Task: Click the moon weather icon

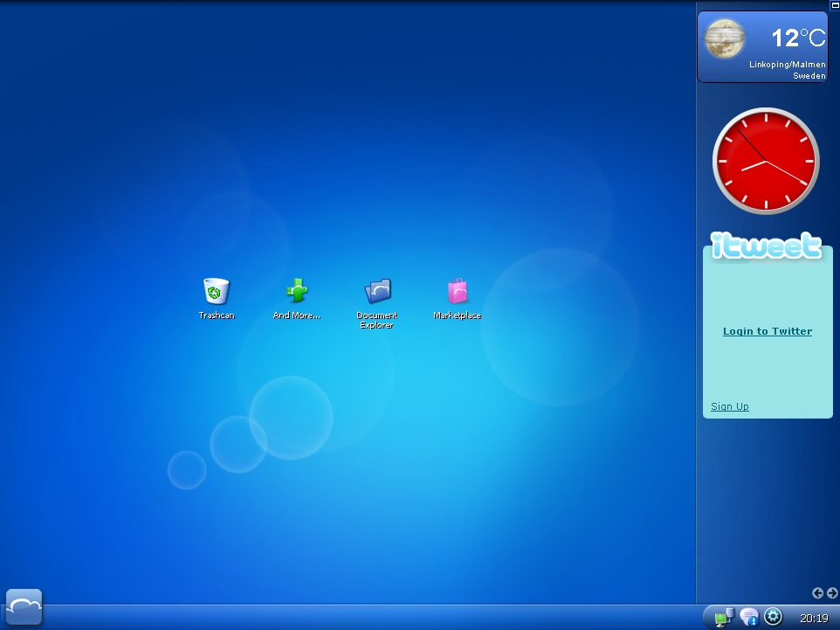Action: tap(724, 38)
